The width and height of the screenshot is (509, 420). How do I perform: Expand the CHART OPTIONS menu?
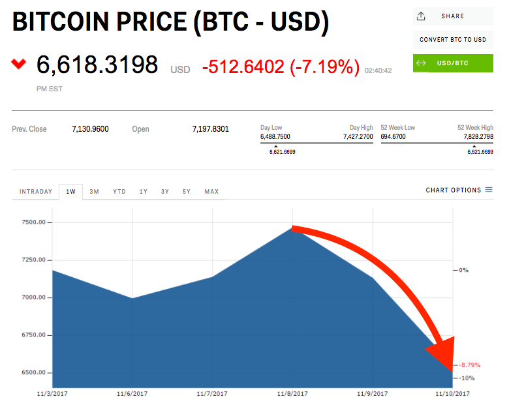coord(459,190)
